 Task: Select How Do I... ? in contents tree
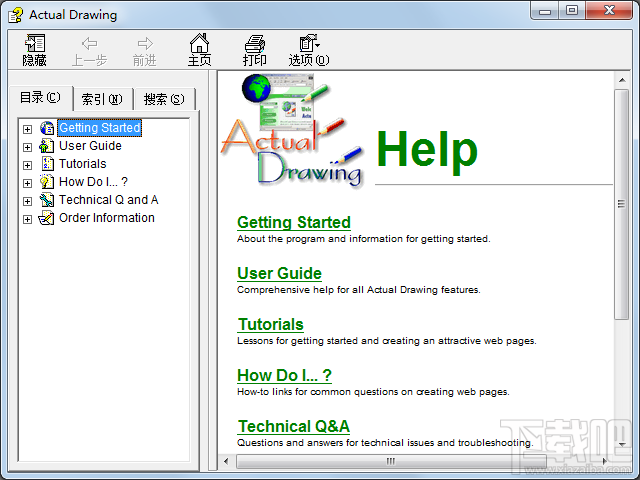click(x=93, y=182)
